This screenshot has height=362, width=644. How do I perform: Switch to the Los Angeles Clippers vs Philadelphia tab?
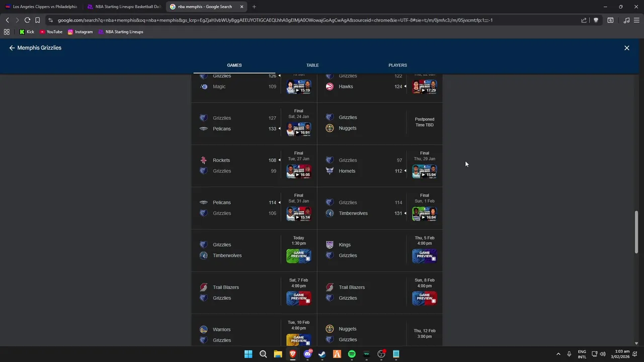click(x=41, y=7)
